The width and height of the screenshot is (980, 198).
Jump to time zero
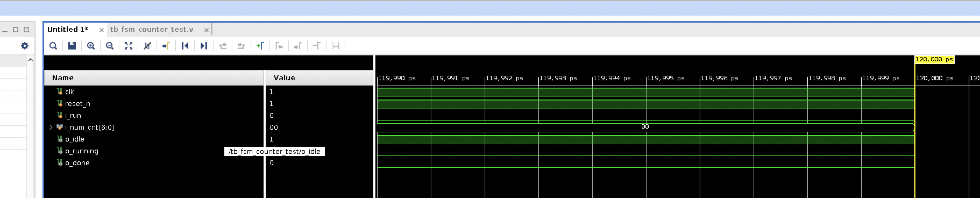(x=185, y=46)
